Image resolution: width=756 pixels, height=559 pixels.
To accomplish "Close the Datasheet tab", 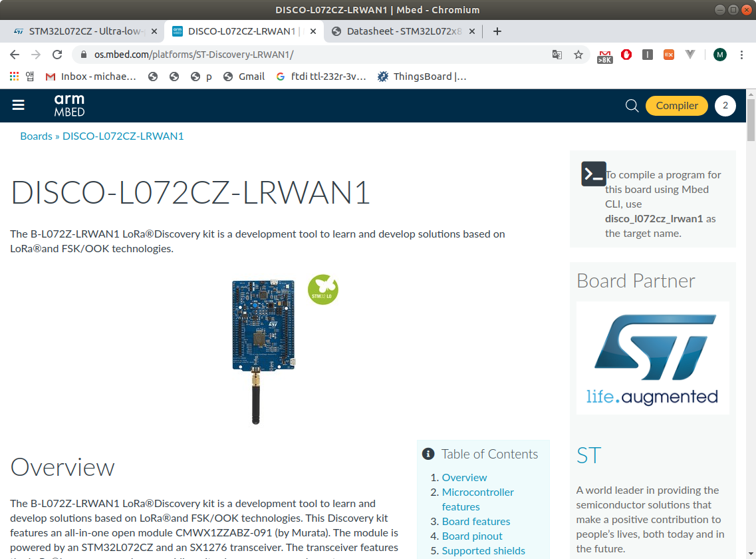I will click(x=472, y=31).
